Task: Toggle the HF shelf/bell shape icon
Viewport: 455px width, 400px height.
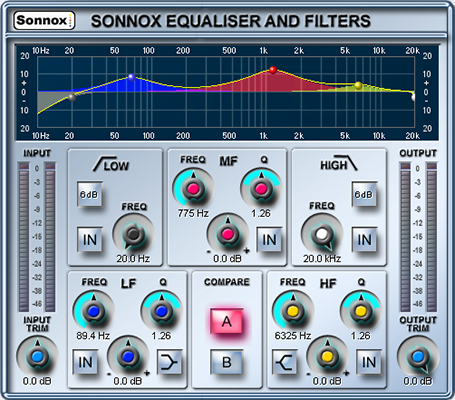Action: (285, 362)
